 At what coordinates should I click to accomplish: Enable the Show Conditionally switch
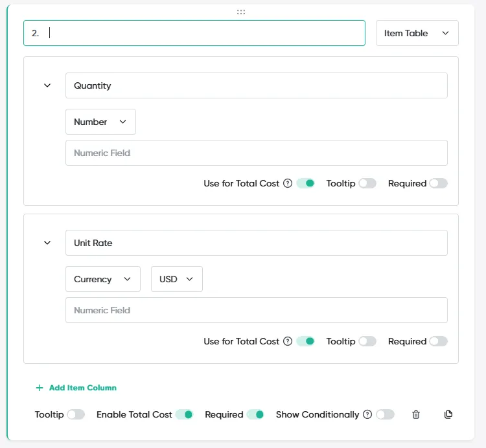pos(386,414)
